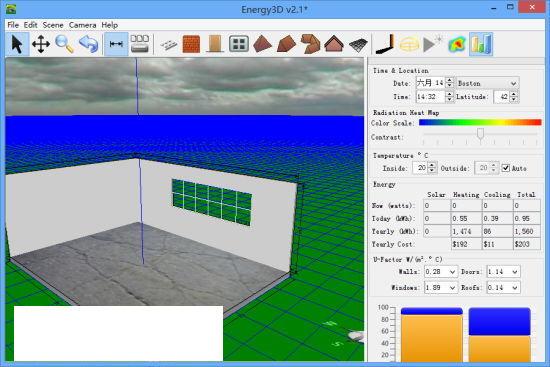
Task: Click the Yearly Heating value 1,474
Action: click(466, 231)
